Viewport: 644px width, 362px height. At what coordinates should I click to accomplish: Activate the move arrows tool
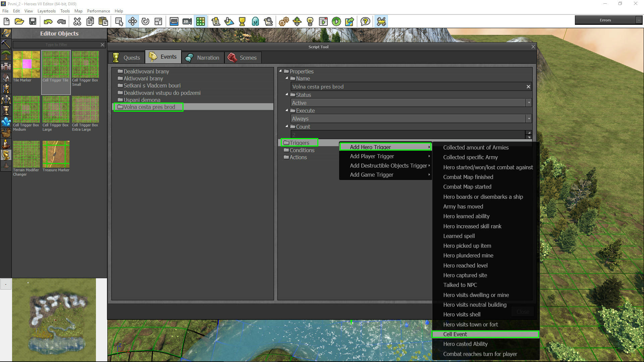click(132, 21)
